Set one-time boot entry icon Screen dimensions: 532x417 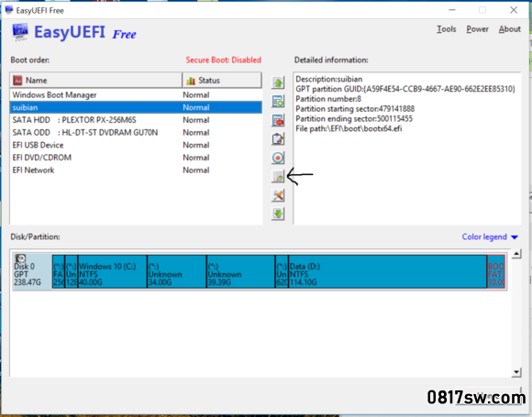278,158
